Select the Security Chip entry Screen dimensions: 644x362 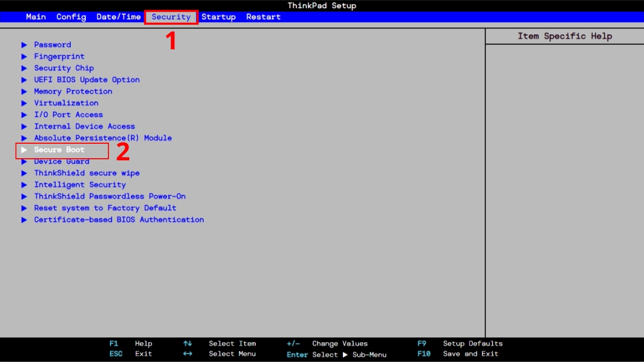click(x=64, y=68)
